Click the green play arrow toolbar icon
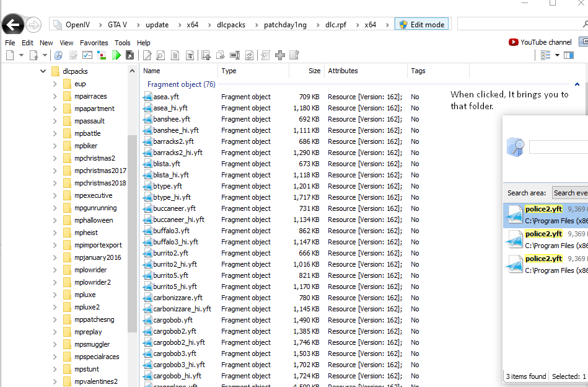The image size is (588, 387). [116, 55]
